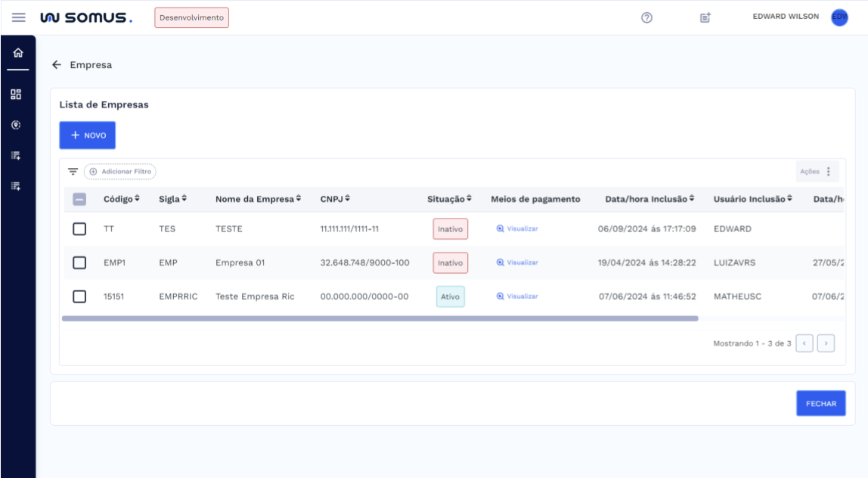The height and width of the screenshot is (478, 868).
Task: Go to next page of results
Action: click(x=826, y=343)
